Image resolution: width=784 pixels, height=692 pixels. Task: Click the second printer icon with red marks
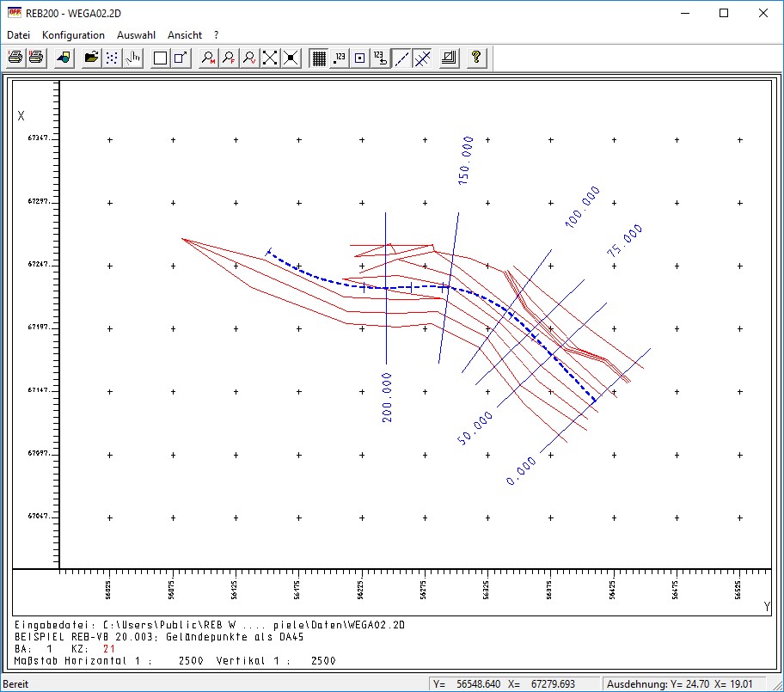[36, 58]
